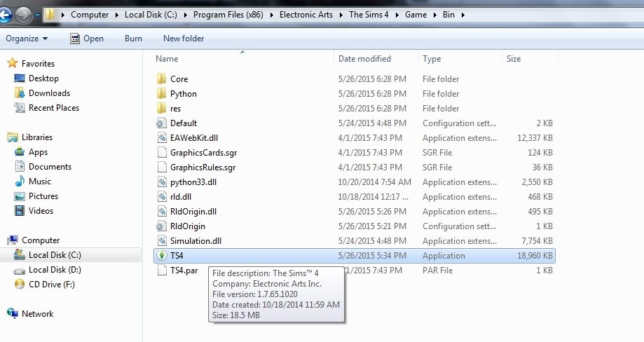Screen dimensions: 644x342
Task: Expand arrow after Computer in breadcrumb
Action: pyautogui.click(x=116, y=15)
